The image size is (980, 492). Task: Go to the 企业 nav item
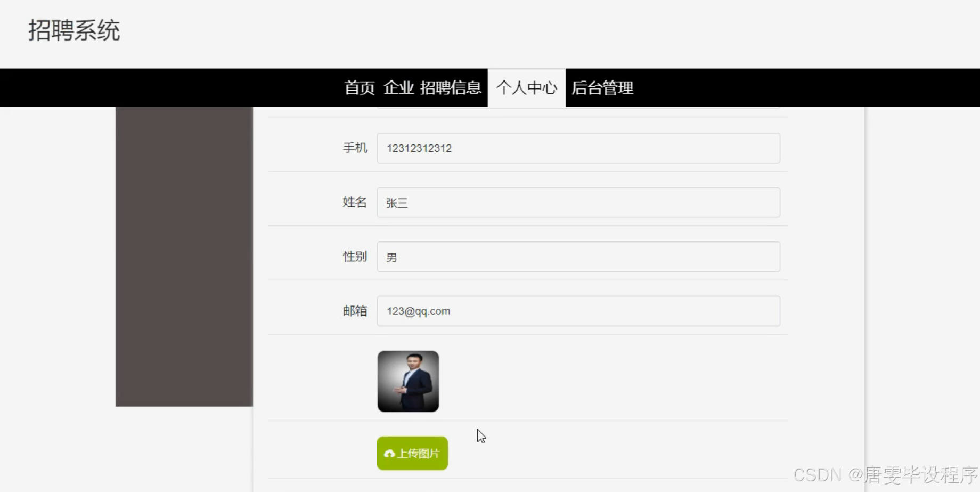click(x=398, y=88)
